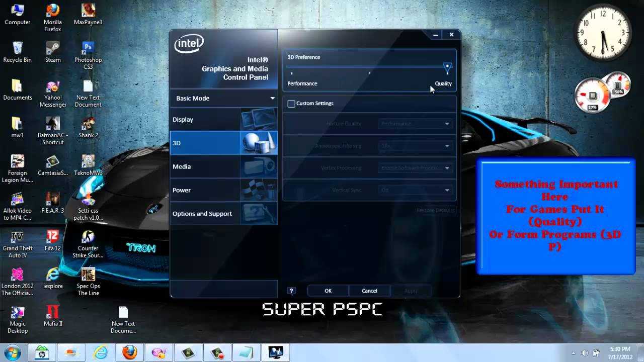Screen dimensions: 644x362
Task: Open HP taskbar application icon
Action: (42, 352)
